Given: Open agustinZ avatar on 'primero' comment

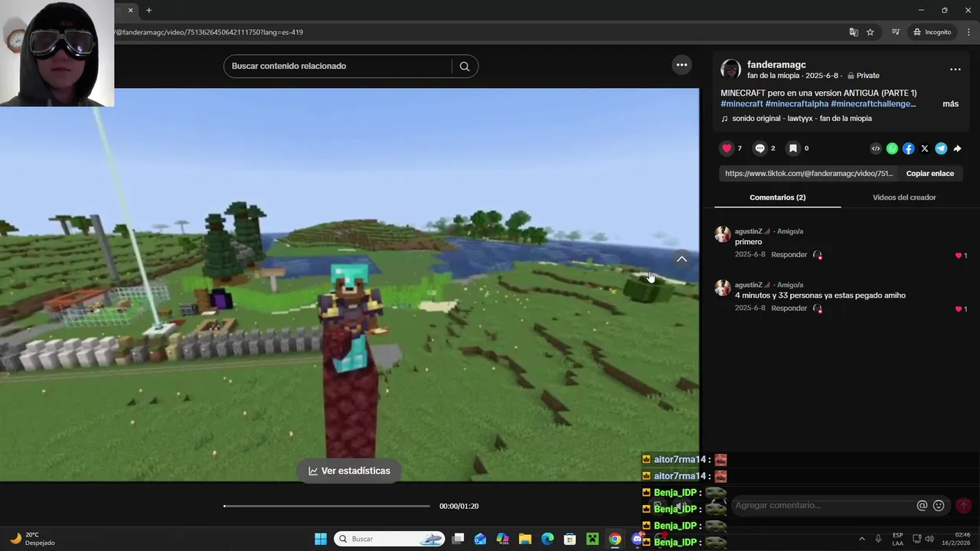Looking at the screenshot, I should 723,234.
